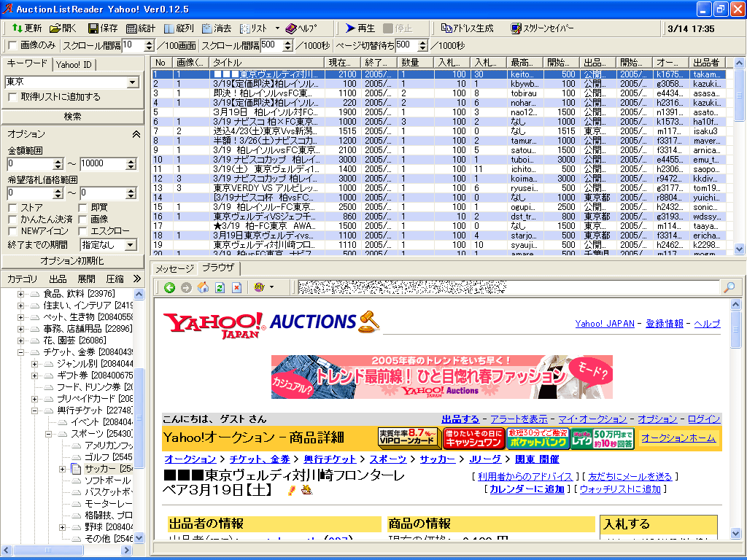Image resolution: width=747 pixels, height=560 pixels.
Task: Toggle the 即買 checkbox
Action: point(82,208)
